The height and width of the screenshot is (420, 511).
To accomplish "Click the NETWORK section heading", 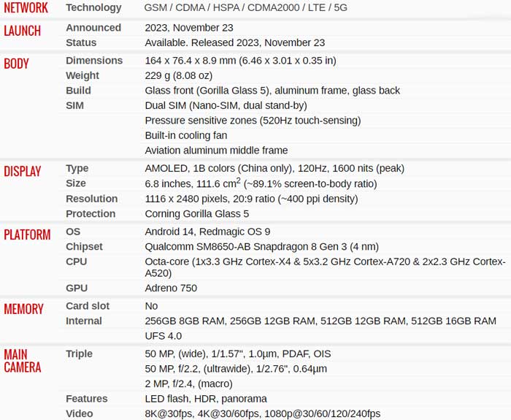I will pos(26,8).
